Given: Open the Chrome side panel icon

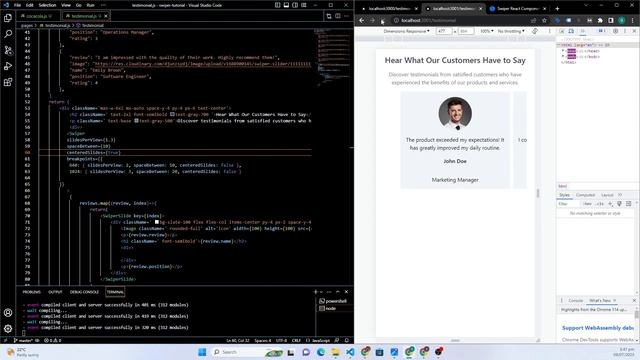Looking at the screenshot, I should pyautogui.click(x=611, y=20).
